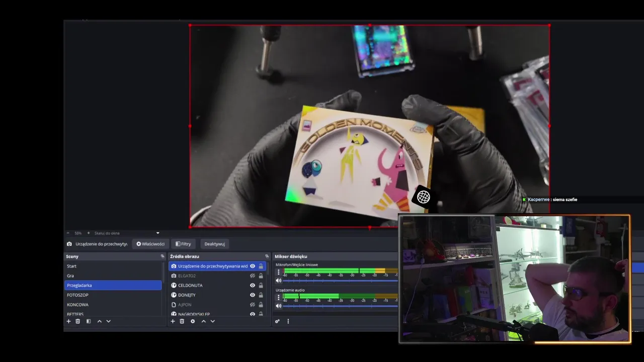
Task: Remove the selected scene with the trash icon
Action: (x=77, y=321)
